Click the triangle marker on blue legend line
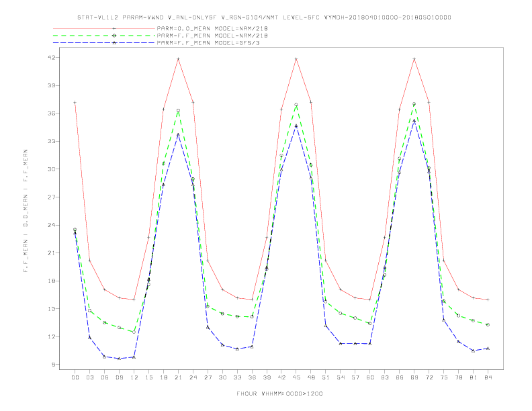The height and width of the screenshot is (411, 532). [x=114, y=43]
